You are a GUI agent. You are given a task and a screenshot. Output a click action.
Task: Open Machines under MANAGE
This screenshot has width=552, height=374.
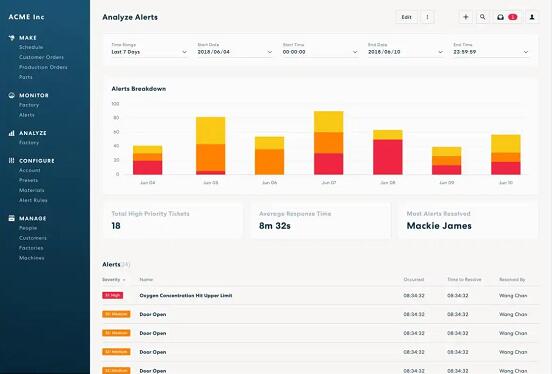point(32,258)
